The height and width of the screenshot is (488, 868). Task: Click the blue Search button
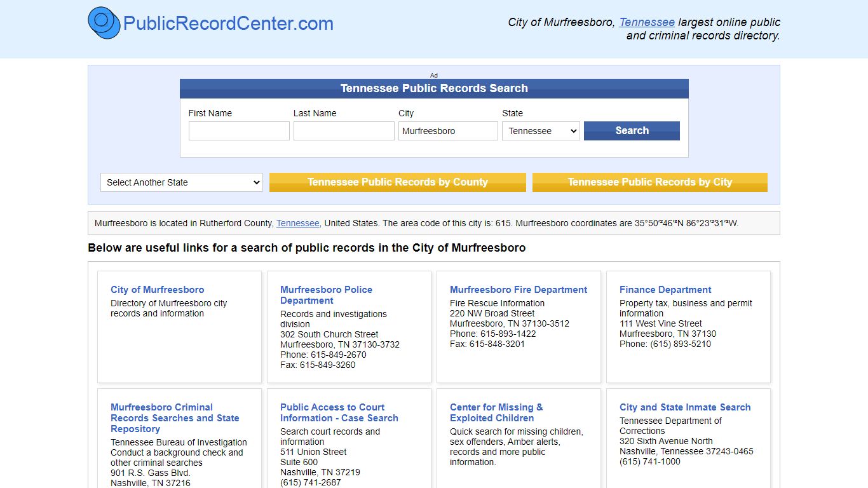point(632,131)
